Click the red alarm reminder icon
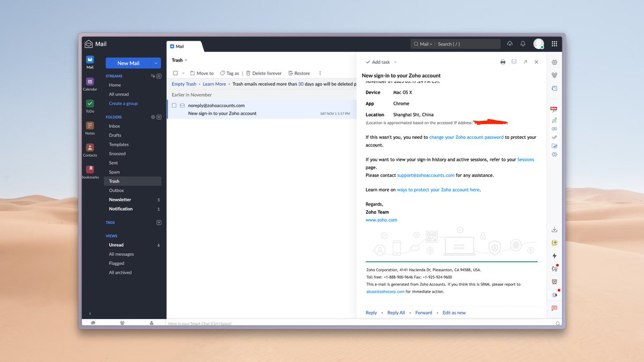Viewport: 644px width, 362px height. coord(554,282)
